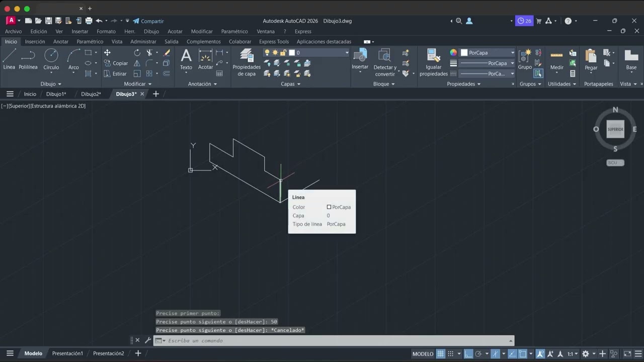
Task: Open the Formato menu
Action: (106, 31)
